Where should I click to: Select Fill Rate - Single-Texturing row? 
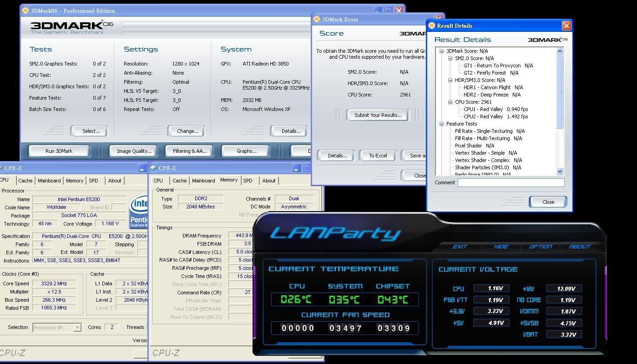point(490,131)
